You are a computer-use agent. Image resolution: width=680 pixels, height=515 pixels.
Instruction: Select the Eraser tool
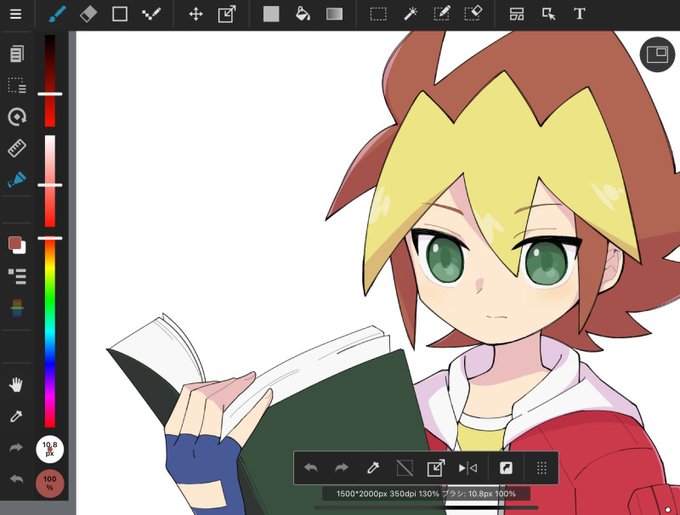click(88, 14)
